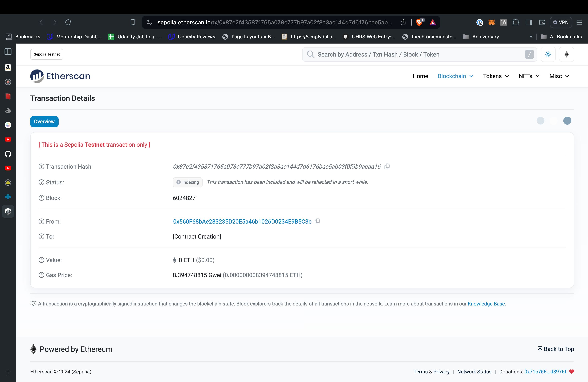Viewport: 588px width, 382px height.
Task: Click the refresh button in browser toolbar
Action: pyautogui.click(x=68, y=22)
